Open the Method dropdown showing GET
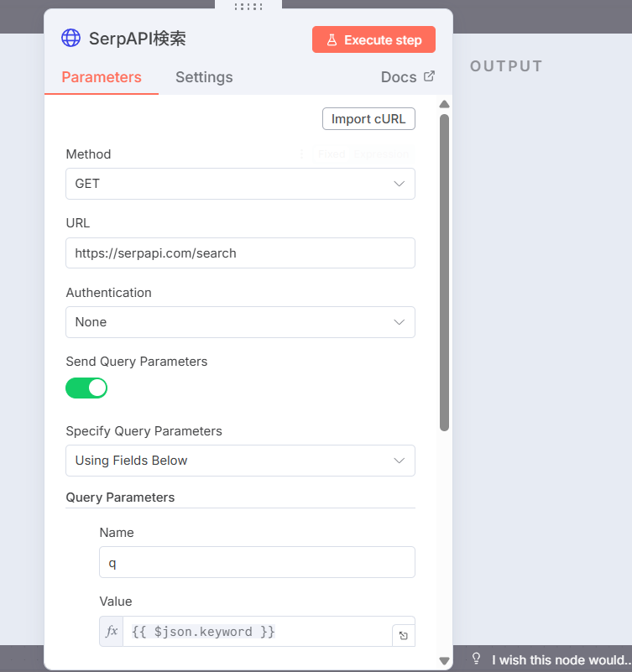Image resolution: width=632 pixels, height=672 pixels. 240,184
